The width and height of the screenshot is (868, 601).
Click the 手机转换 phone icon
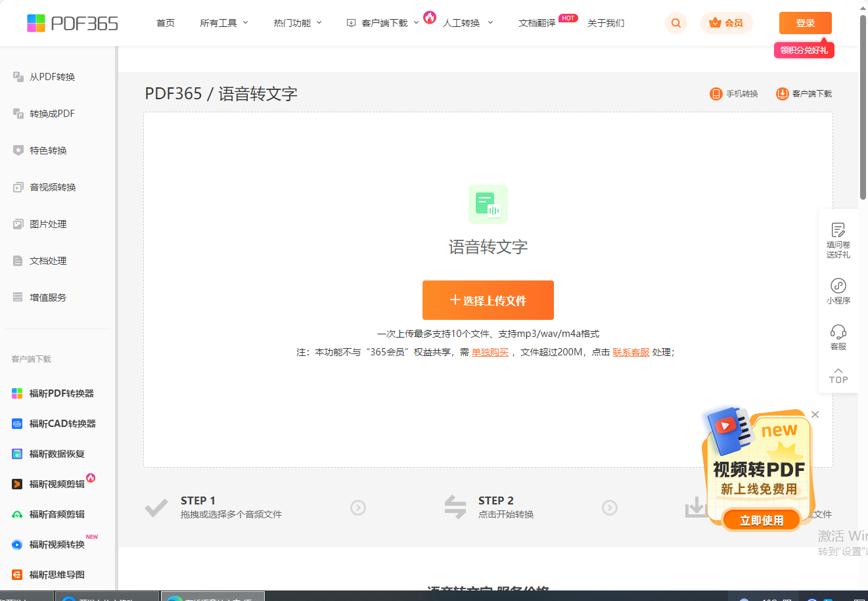[716, 94]
